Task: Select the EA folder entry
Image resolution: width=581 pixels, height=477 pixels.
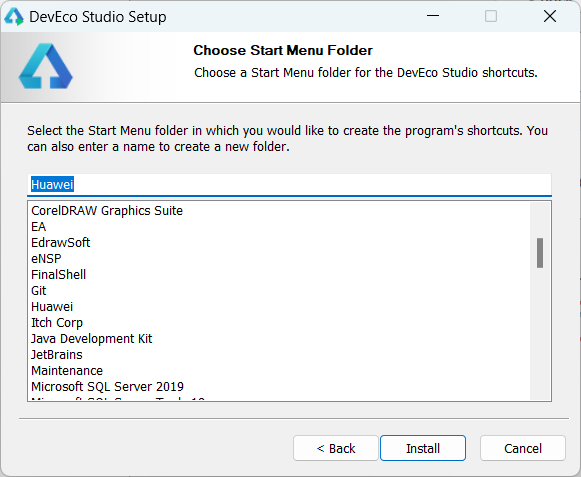Action: pos(39,226)
